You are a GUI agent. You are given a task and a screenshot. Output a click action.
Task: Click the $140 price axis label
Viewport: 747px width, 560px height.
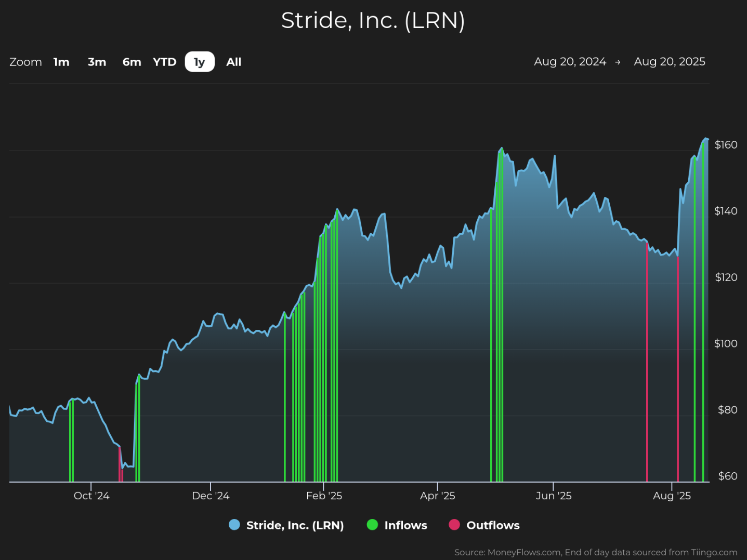726,211
